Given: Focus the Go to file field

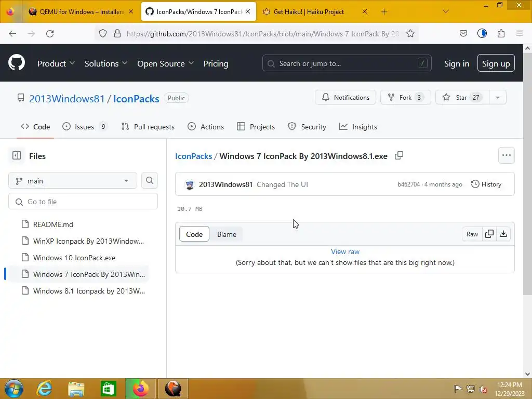Looking at the screenshot, I should coord(83,202).
